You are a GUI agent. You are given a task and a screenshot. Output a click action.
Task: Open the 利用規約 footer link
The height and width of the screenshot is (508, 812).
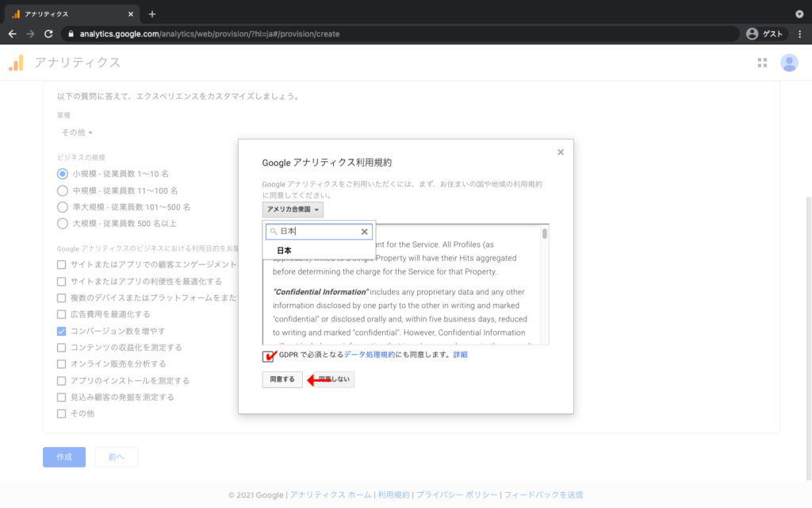[393, 495]
